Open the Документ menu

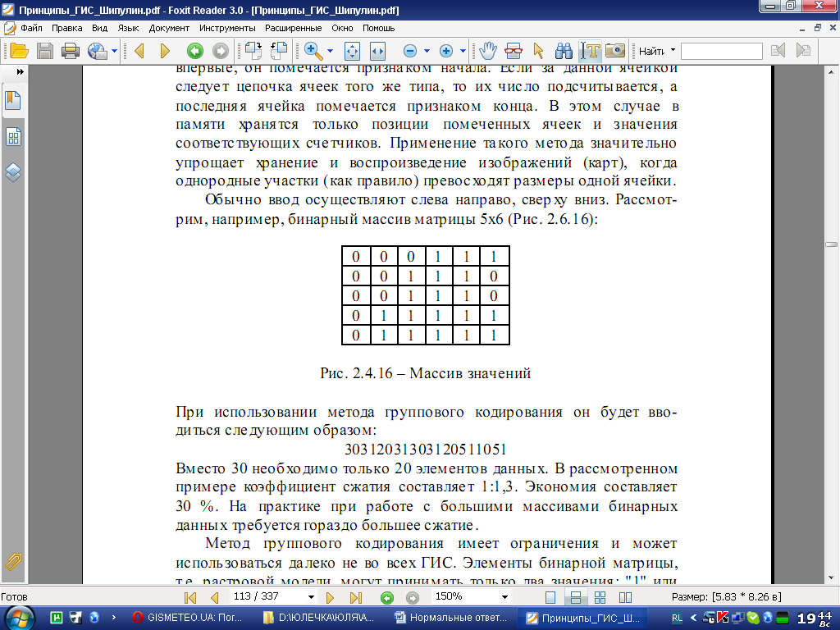coord(169,28)
